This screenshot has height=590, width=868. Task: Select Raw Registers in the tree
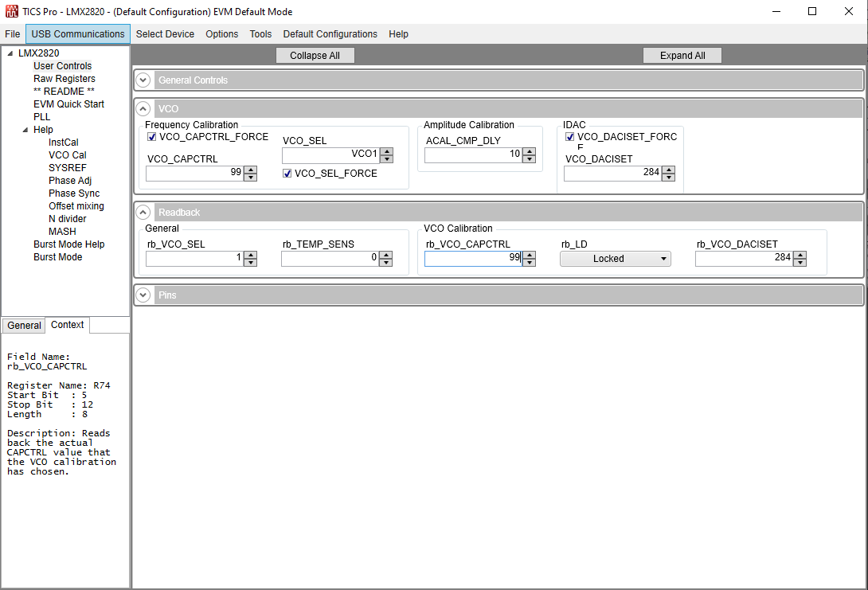pyautogui.click(x=65, y=79)
